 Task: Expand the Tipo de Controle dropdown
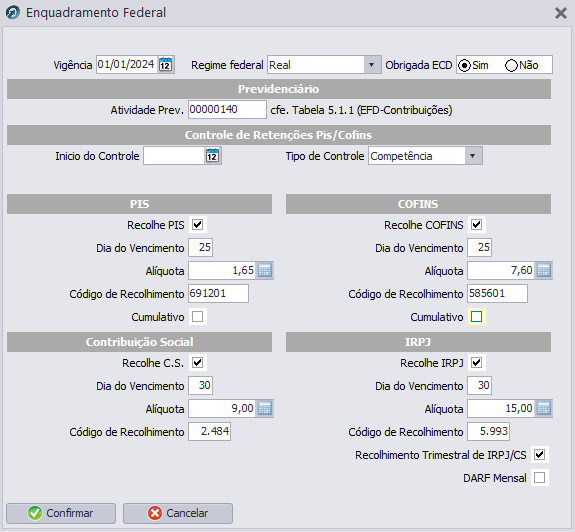tap(473, 156)
